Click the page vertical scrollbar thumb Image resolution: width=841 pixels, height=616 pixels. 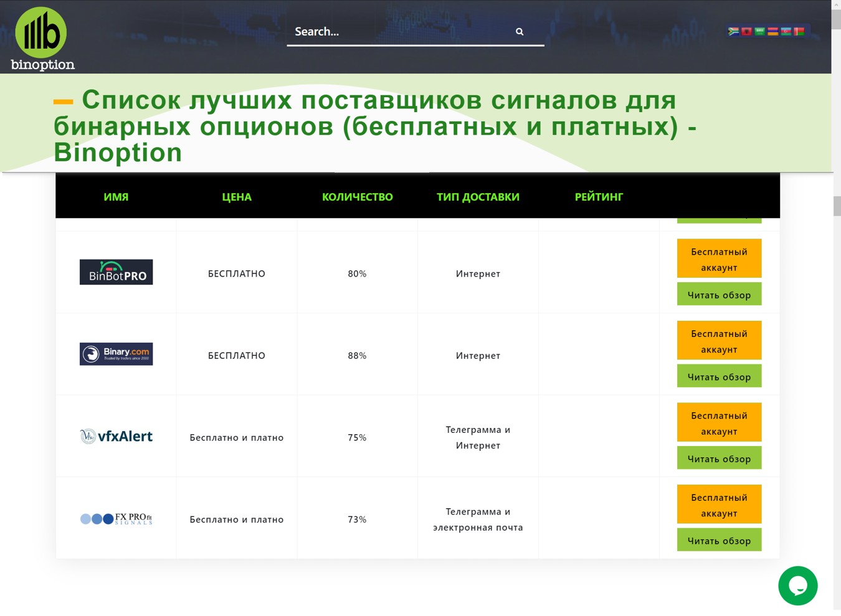pyautogui.click(x=837, y=206)
